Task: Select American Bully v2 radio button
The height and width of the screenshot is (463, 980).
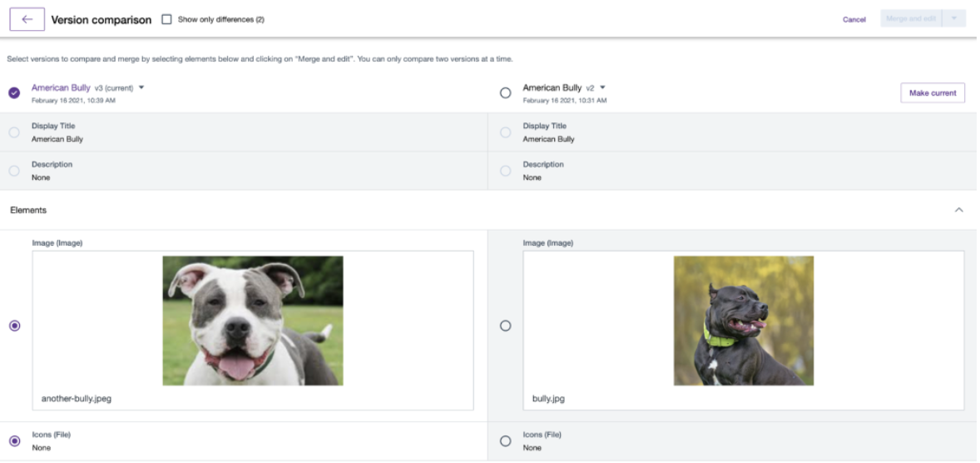Action: click(505, 93)
